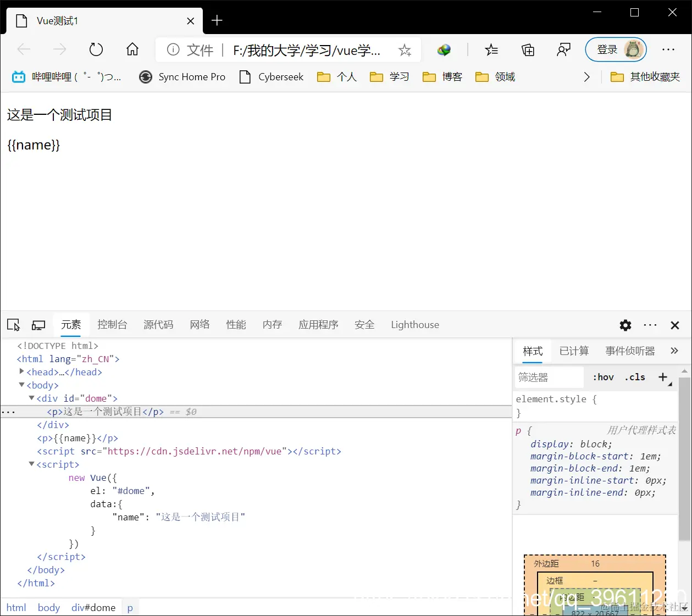
Task: Open DevTools customize ellipsis menu
Action: [650, 325]
